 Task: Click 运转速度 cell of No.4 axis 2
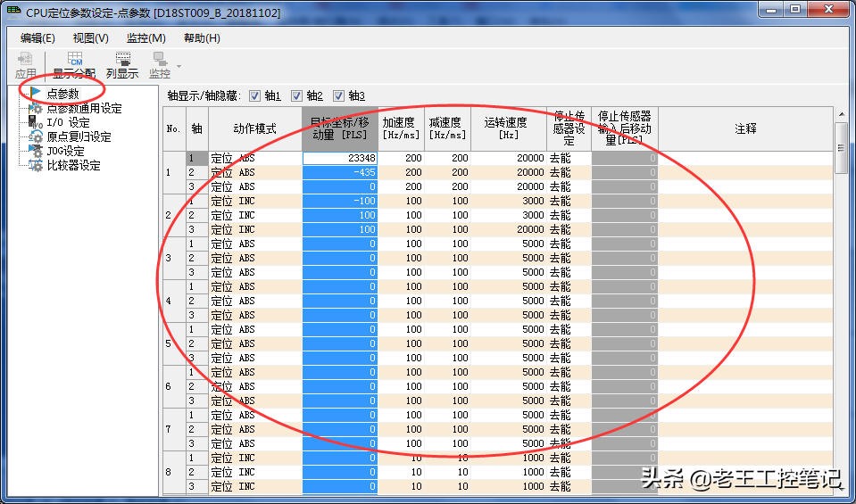point(508,301)
